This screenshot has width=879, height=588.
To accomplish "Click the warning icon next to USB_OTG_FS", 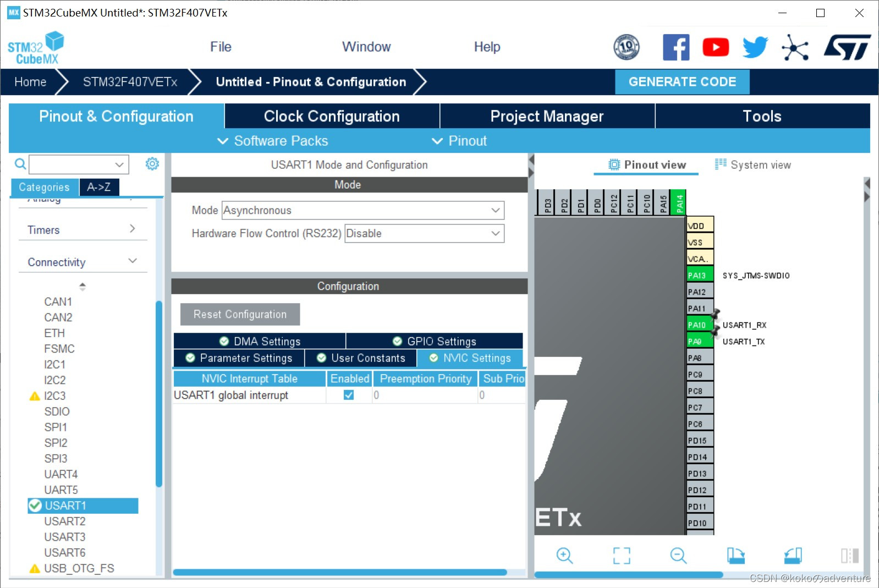I will 35,569.
